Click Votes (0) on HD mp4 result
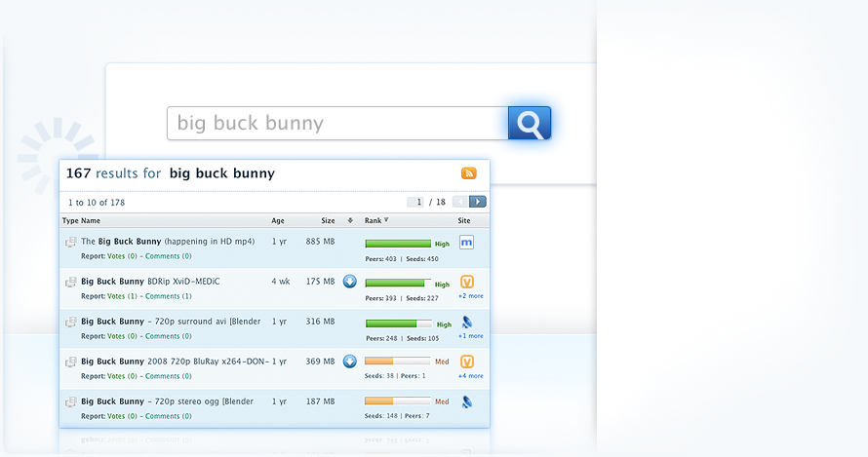 tap(122, 256)
